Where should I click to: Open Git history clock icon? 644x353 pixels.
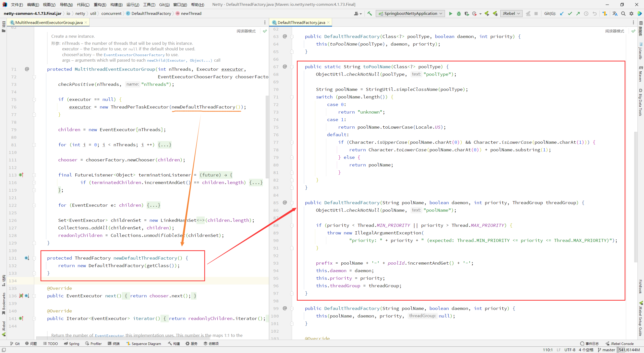(586, 14)
